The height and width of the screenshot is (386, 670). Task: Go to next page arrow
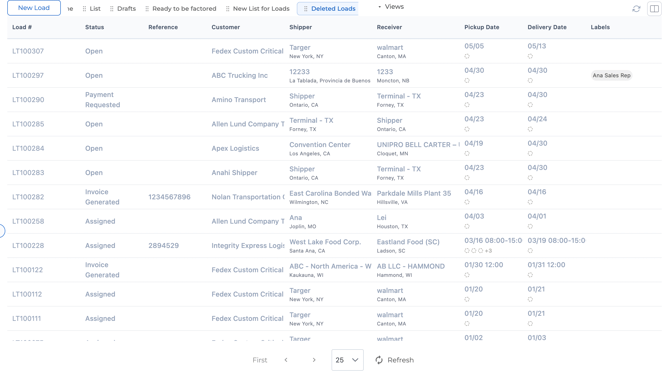314,360
